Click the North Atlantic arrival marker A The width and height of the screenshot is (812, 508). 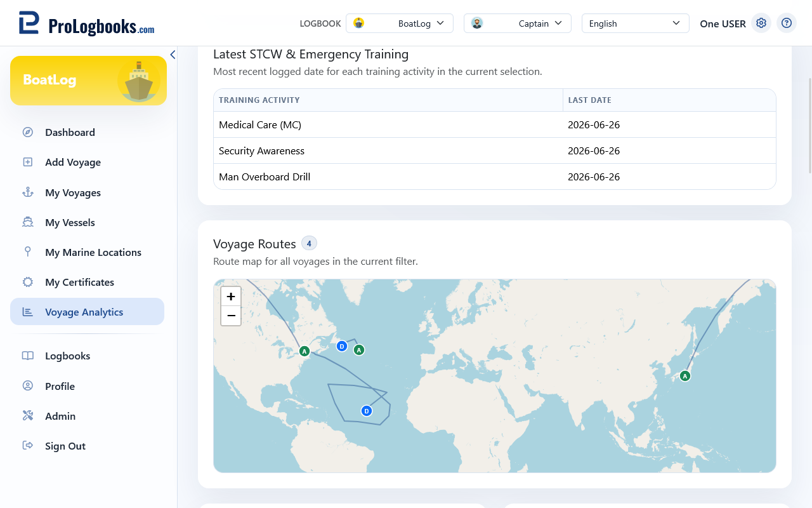pos(359,350)
